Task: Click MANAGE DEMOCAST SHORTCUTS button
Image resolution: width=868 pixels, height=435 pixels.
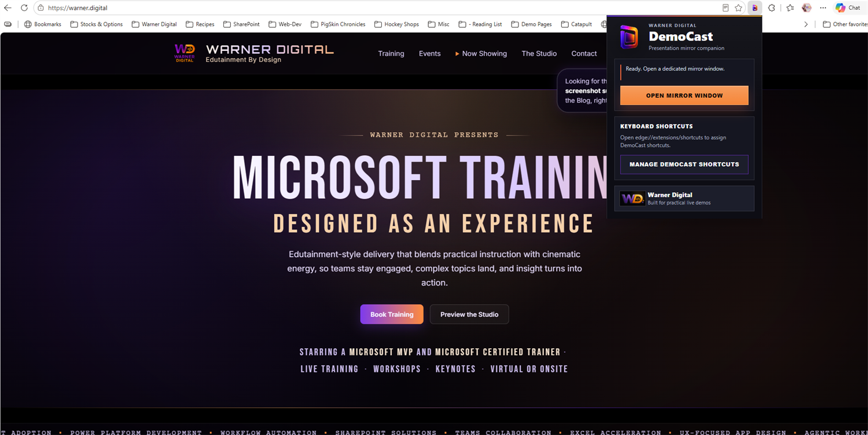Action: 684,165
